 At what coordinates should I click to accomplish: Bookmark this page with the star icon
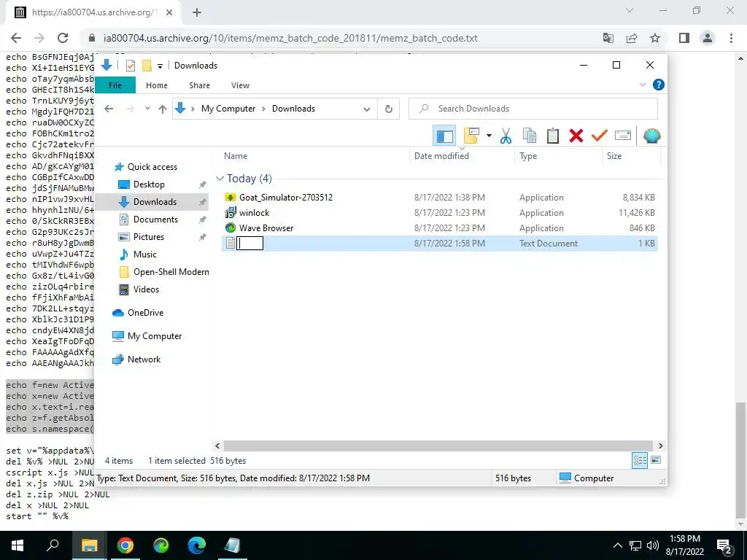[655, 38]
